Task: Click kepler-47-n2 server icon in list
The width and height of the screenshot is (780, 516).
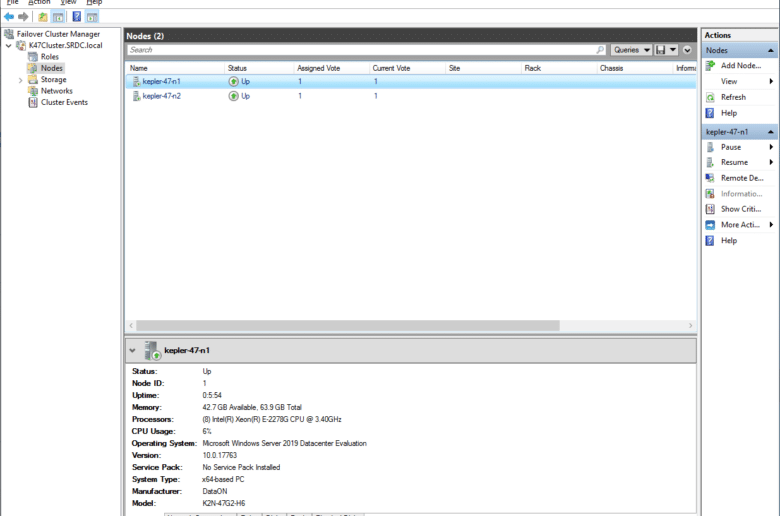Action: click(x=136, y=96)
